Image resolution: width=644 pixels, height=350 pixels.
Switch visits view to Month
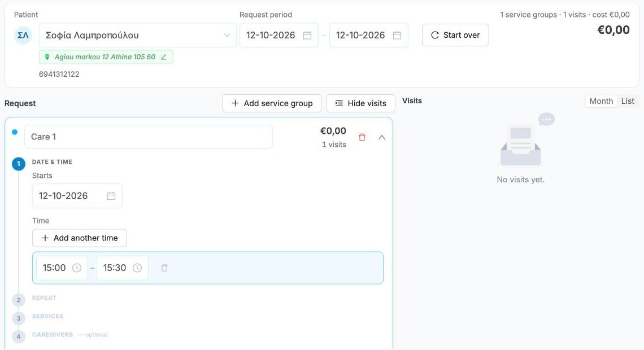pyautogui.click(x=601, y=101)
